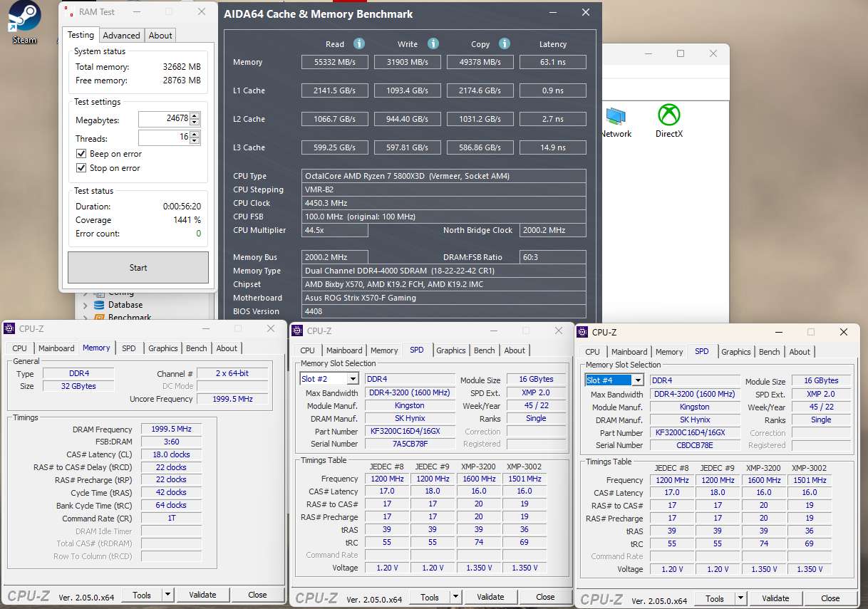Image resolution: width=868 pixels, height=609 pixels.
Task: Open Bench tab in Slot #2 CPU-Z window
Action: pos(484,350)
